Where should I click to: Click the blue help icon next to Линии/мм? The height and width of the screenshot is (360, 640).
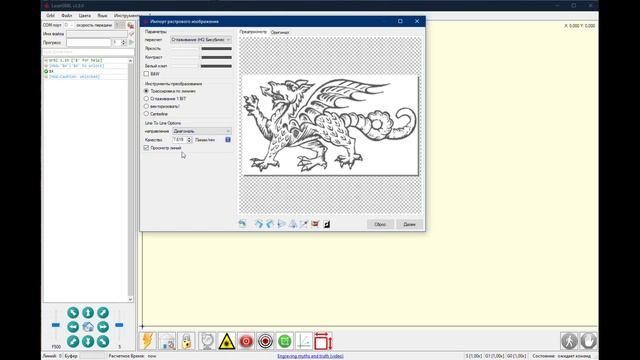coord(228,140)
